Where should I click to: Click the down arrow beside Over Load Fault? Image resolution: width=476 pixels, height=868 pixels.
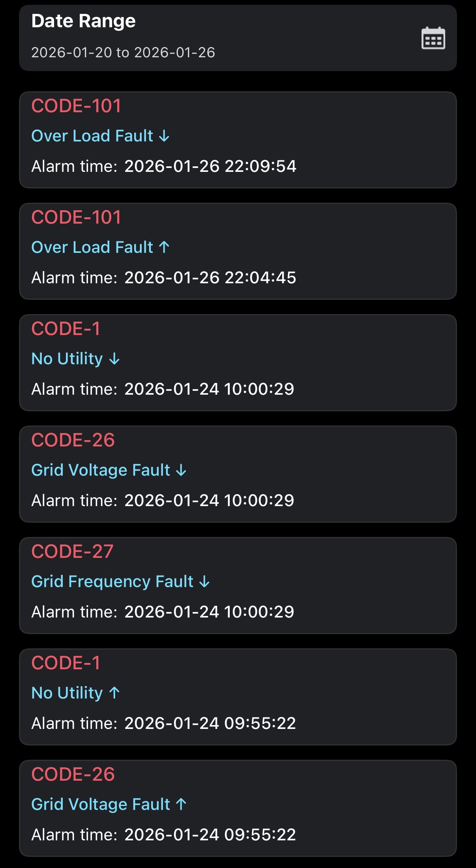pyautogui.click(x=164, y=136)
